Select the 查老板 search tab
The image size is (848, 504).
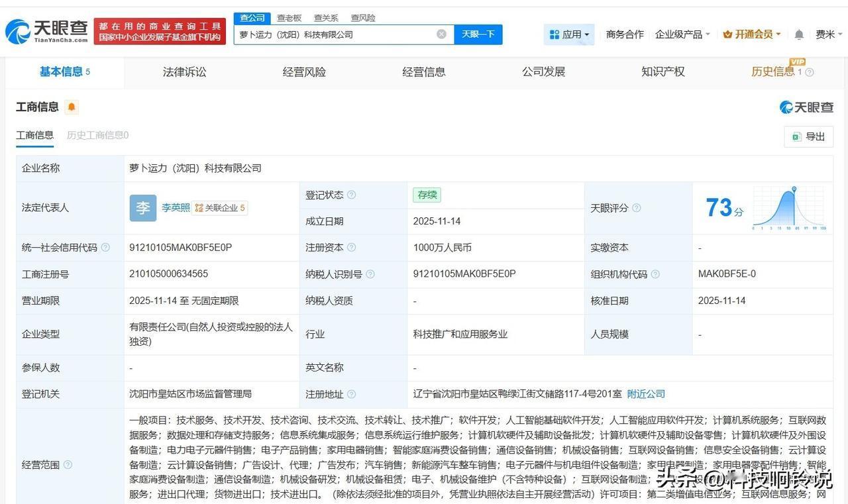[x=289, y=18]
